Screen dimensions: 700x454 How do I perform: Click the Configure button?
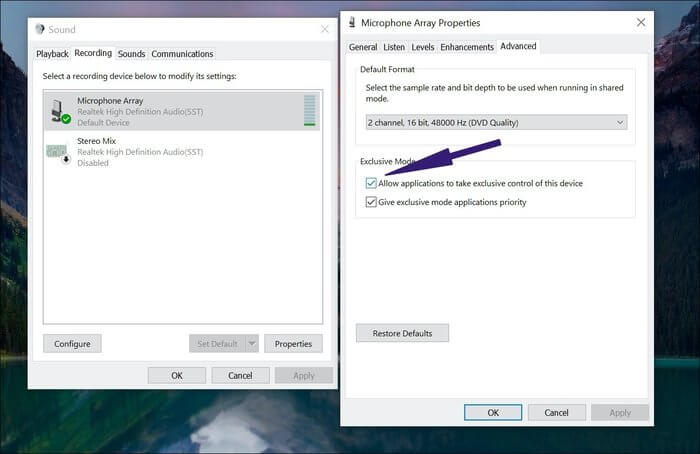pos(72,343)
